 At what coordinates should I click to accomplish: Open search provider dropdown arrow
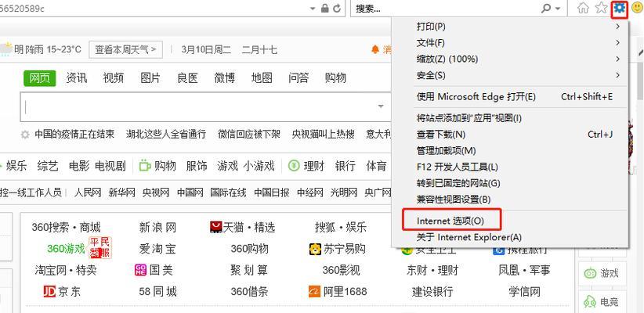click(x=557, y=9)
